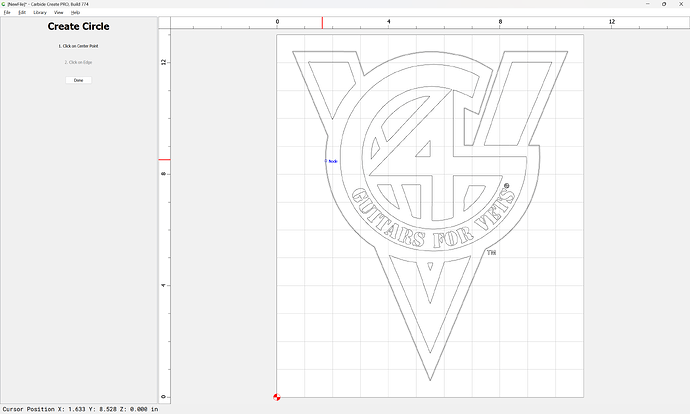Open the Library menu
The height and width of the screenshot is (414, 690).
tap(40, 12)
